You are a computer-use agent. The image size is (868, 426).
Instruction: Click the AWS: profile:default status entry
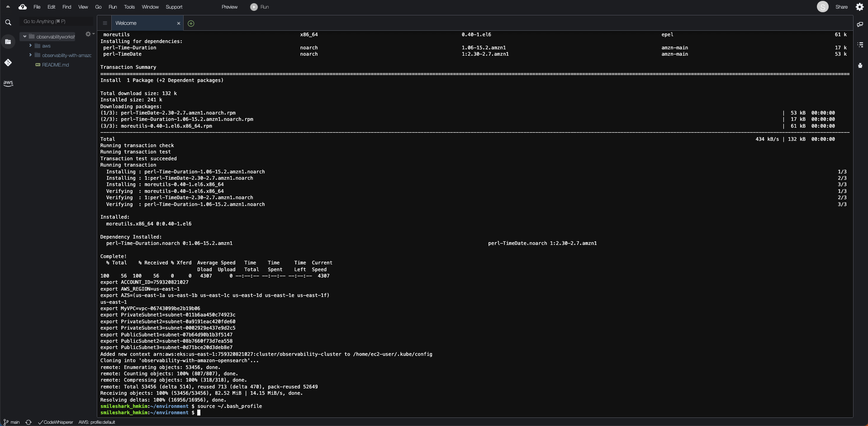97,422
